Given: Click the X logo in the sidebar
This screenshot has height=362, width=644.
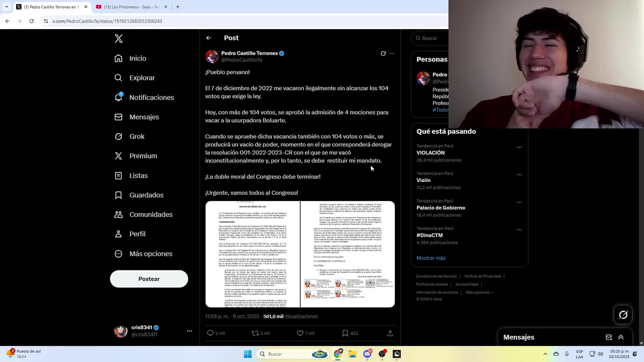Looking at the screenshot, I should pos(119,39).
